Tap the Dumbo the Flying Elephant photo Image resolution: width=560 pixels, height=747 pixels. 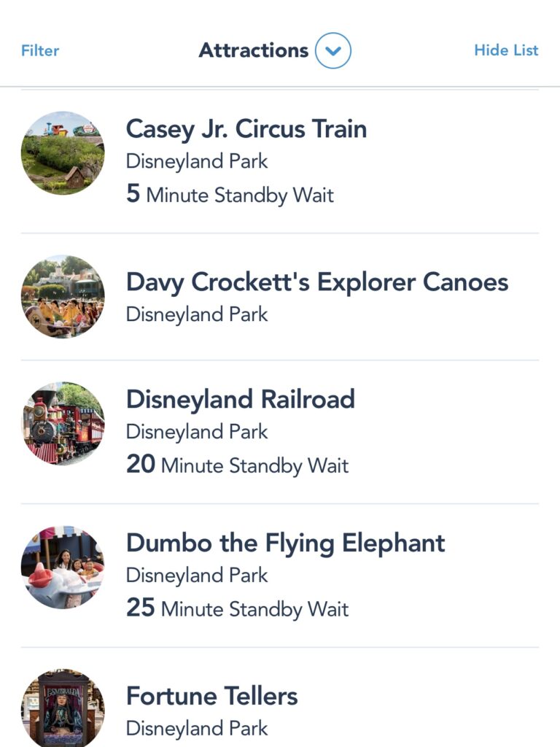pyautogui.click(x=63, y=567)
